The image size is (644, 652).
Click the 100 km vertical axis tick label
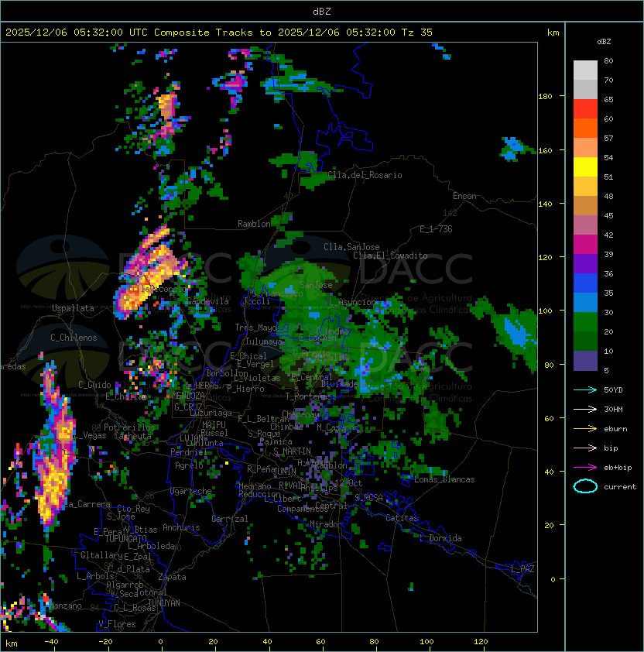pyautogui.click(x=545, y=311)
